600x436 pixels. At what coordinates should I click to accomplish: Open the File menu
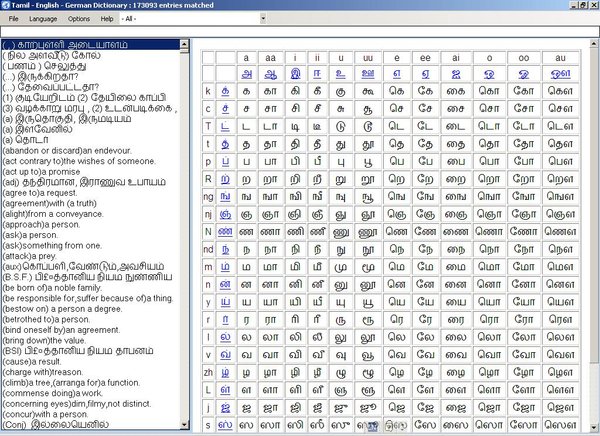click(11, 19)
